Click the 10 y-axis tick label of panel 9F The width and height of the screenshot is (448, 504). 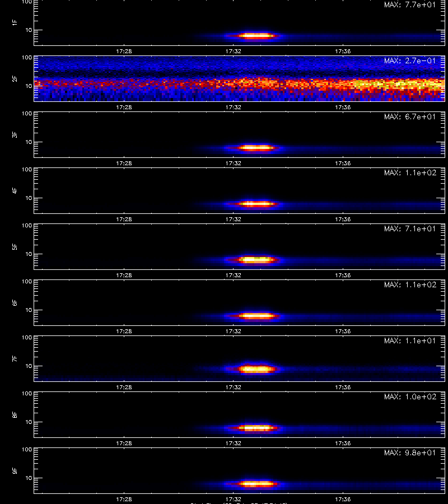[29, 478]
